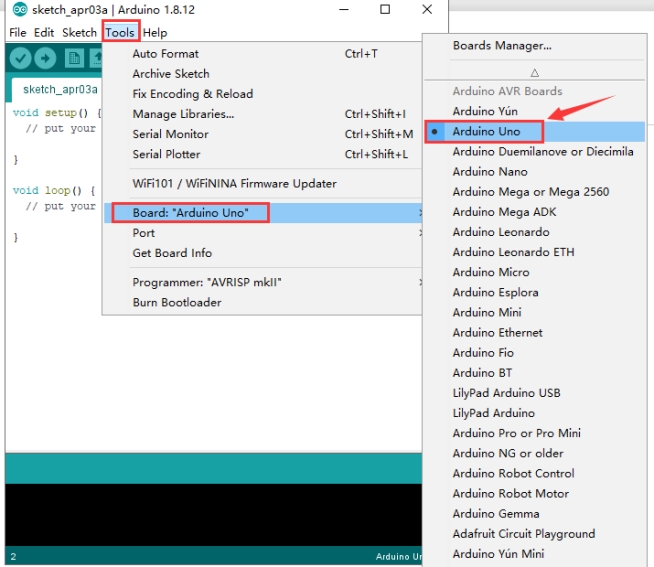Click the Arduino logo in title bar
The height and width of the screenshot is (567, 654).
[x=20, y=9]
